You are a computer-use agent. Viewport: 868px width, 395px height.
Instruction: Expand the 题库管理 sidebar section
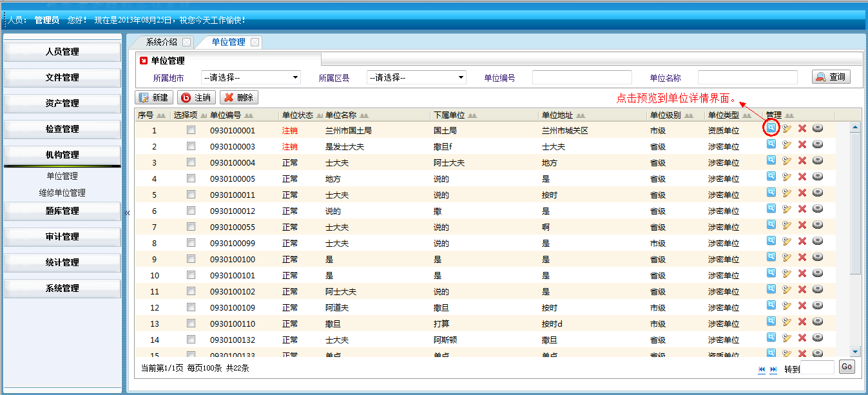pos(63,211)
